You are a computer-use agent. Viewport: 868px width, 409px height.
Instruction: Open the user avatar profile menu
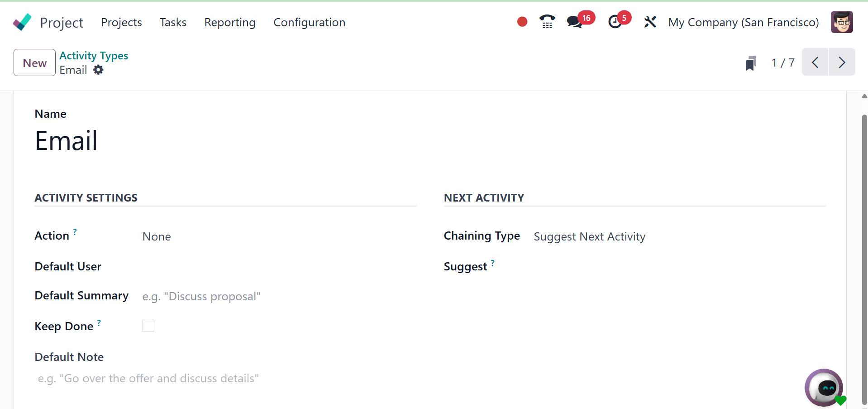(842, 22)
